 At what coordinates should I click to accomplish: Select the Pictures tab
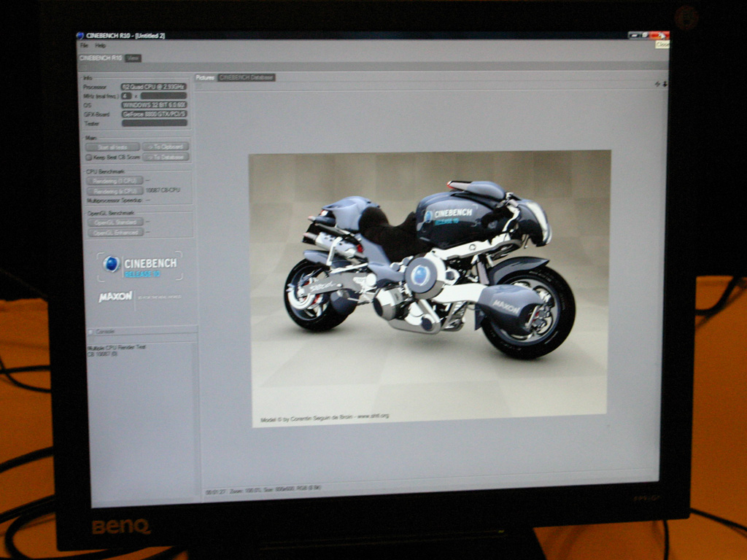205,77
